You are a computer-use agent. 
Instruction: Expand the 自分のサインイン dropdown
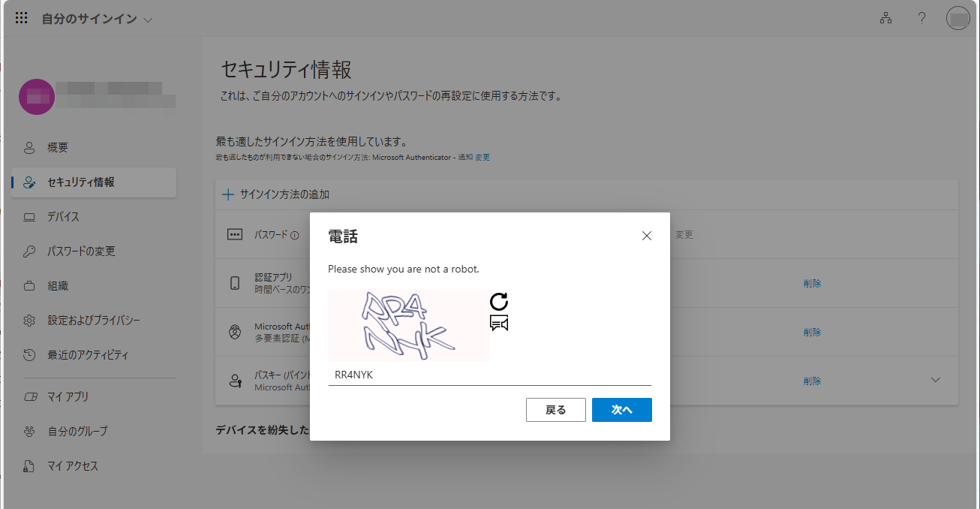coord(148,20)
